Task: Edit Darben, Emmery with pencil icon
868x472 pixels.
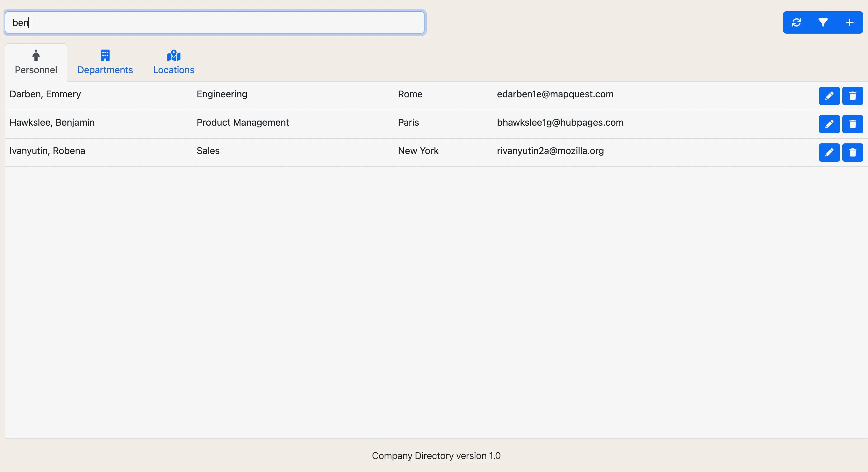Action: (x=829, y=96)
